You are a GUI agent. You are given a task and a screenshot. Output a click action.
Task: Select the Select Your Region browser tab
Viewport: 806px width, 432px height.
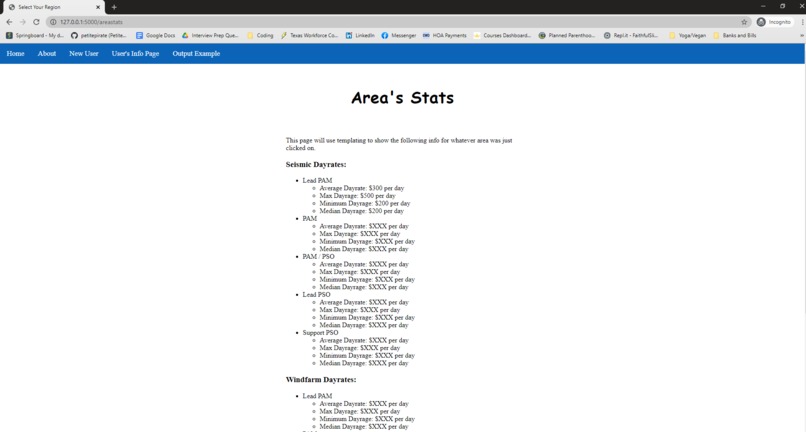pyautogui.click(x=52, y=7)
